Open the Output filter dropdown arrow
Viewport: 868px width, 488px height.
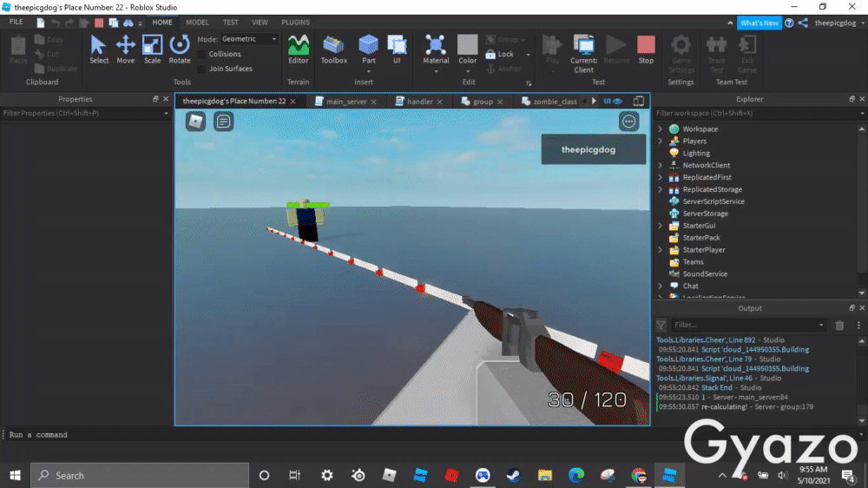tap(821, 325)
